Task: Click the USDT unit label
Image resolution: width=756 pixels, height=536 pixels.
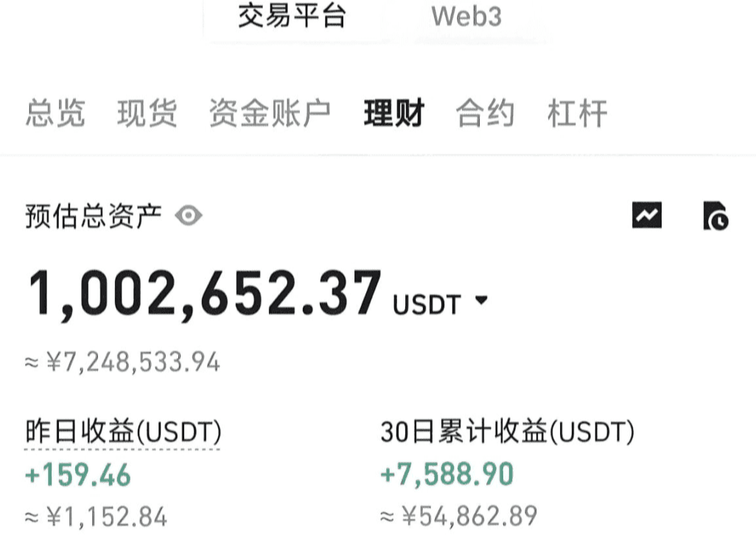Action: coord(426,305)
